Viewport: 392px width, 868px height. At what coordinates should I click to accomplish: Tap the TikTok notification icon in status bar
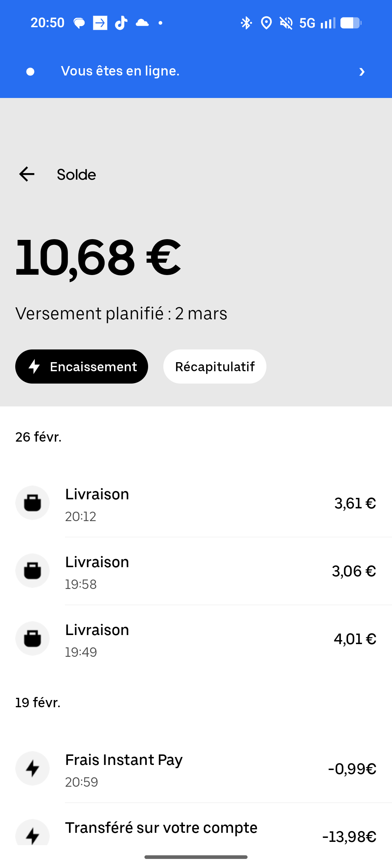[121, 23]
